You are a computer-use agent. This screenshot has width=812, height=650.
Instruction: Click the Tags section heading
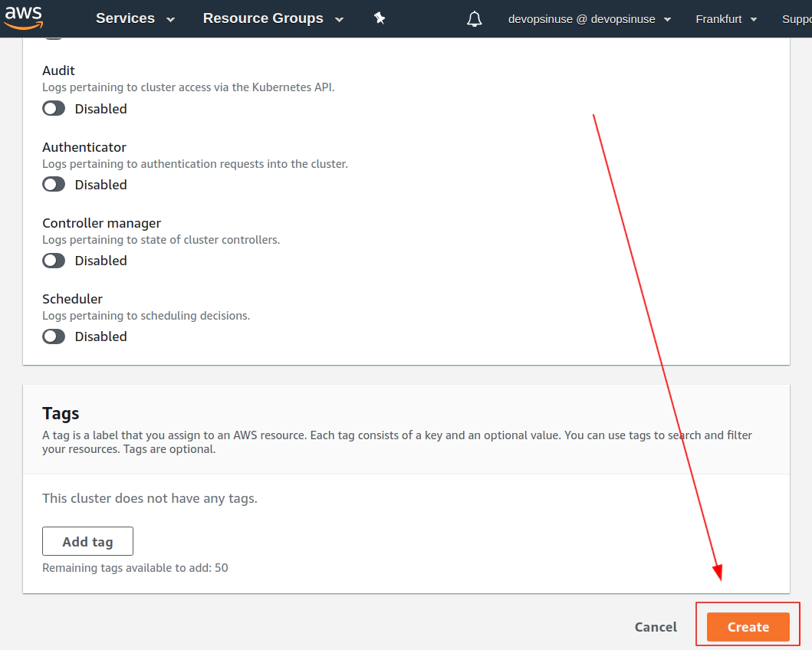click(61, 413)
